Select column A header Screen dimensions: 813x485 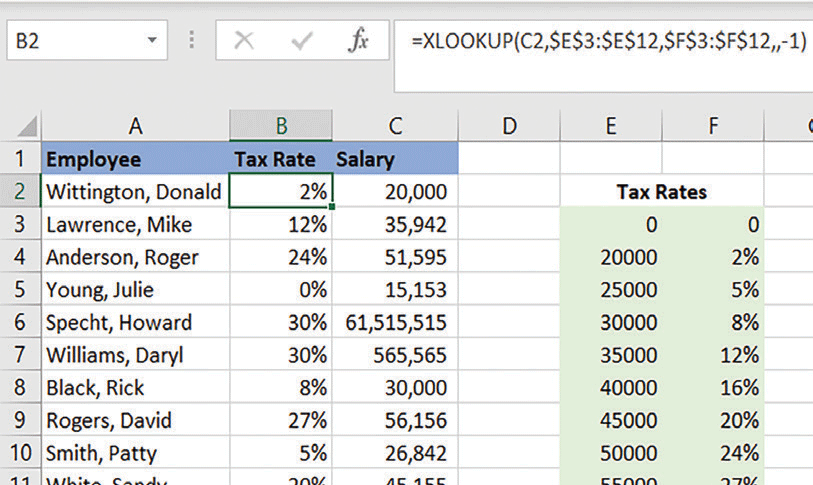point(135,126)
